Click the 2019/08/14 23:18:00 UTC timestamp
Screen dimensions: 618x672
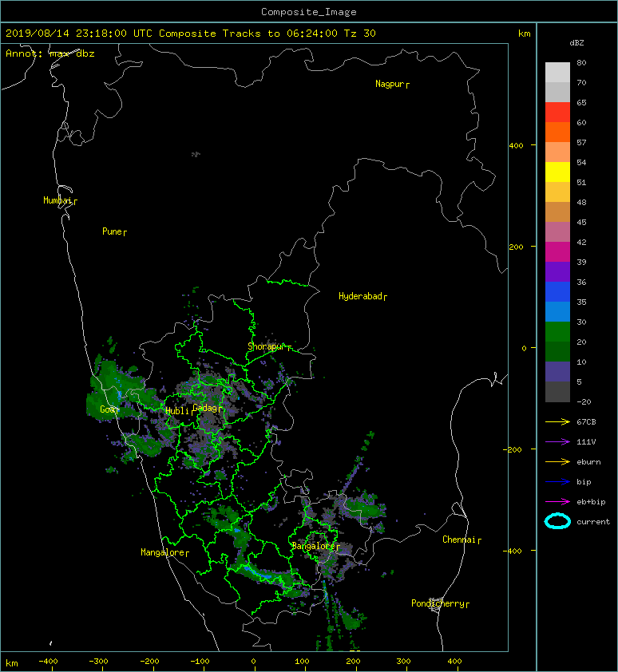pos(78,34)
